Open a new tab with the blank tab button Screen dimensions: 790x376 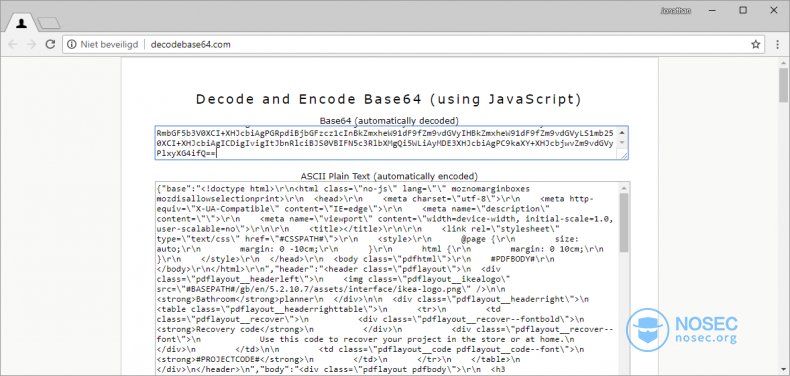pos(49,23)
